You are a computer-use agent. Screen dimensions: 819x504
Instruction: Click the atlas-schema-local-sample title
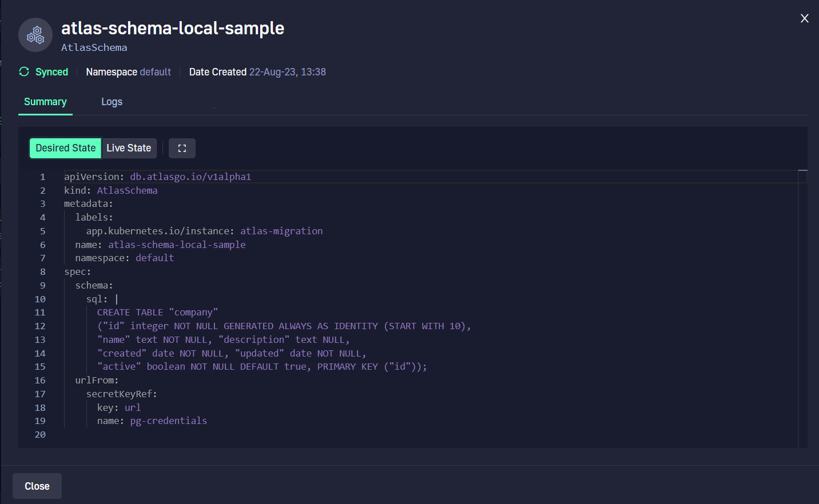pos(173,28)
